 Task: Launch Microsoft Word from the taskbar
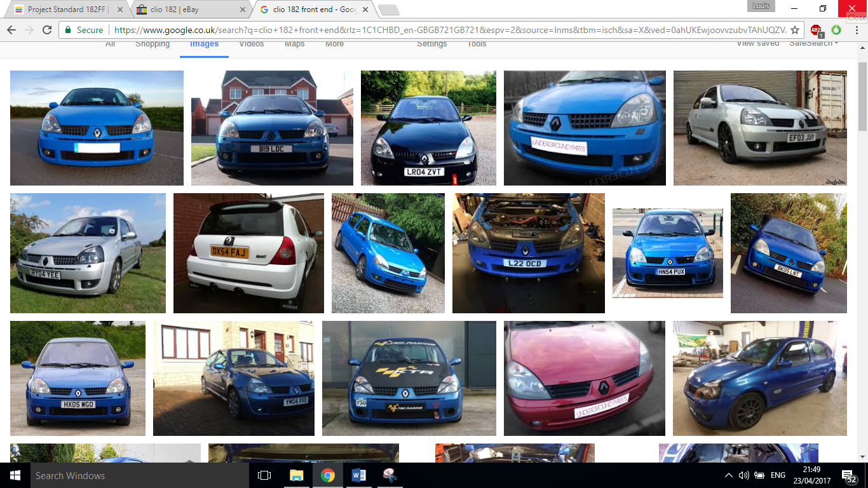(359, 475)
